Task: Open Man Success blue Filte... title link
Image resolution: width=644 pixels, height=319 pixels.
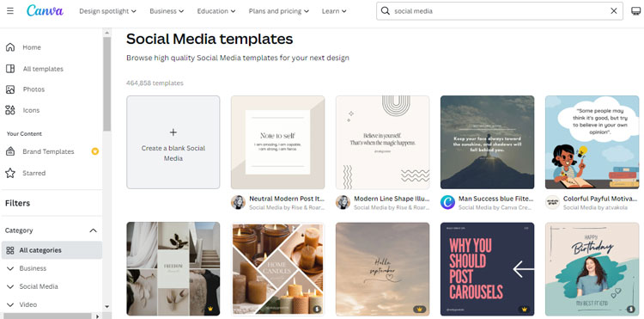Action: [496, 199]
